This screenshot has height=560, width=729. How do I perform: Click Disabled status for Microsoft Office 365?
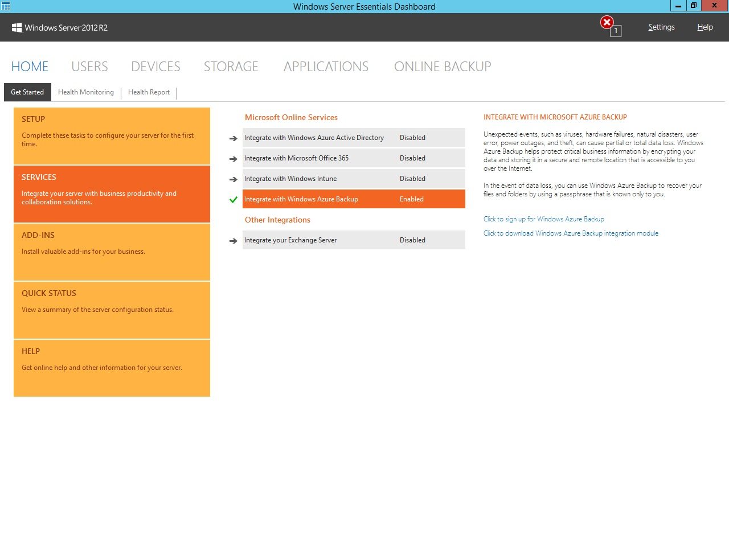tap(412, 158)
